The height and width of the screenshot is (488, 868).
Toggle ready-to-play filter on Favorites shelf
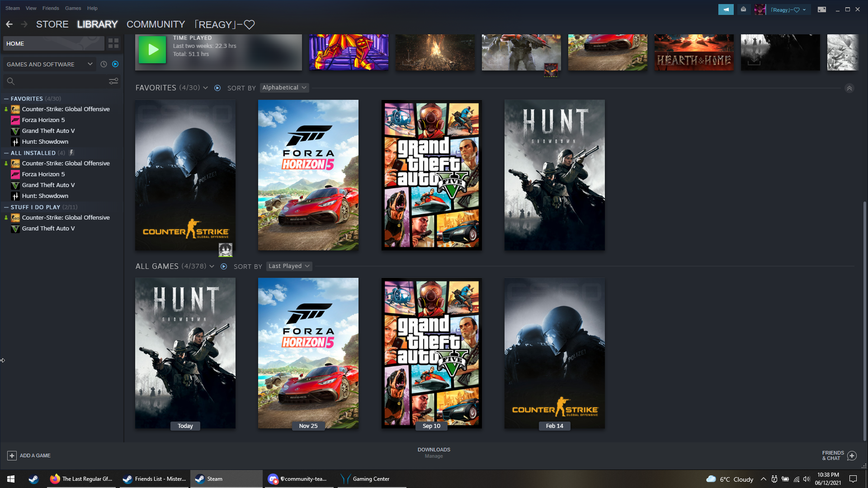pos(217,88)
